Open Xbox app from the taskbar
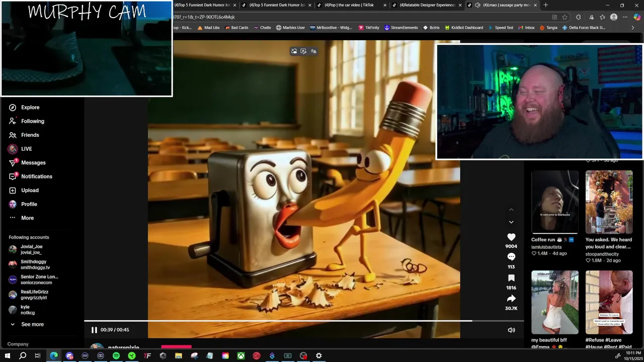 click(x=241, y=356)
